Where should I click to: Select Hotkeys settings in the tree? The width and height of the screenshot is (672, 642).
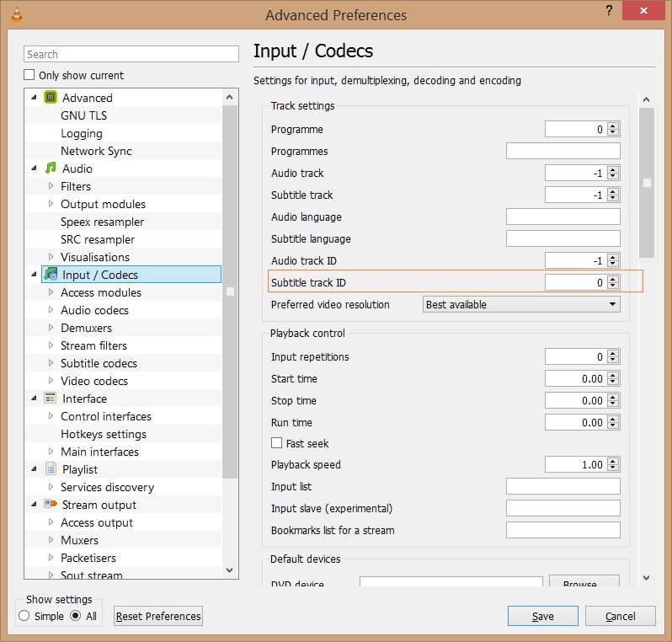(x=103, y=434)
